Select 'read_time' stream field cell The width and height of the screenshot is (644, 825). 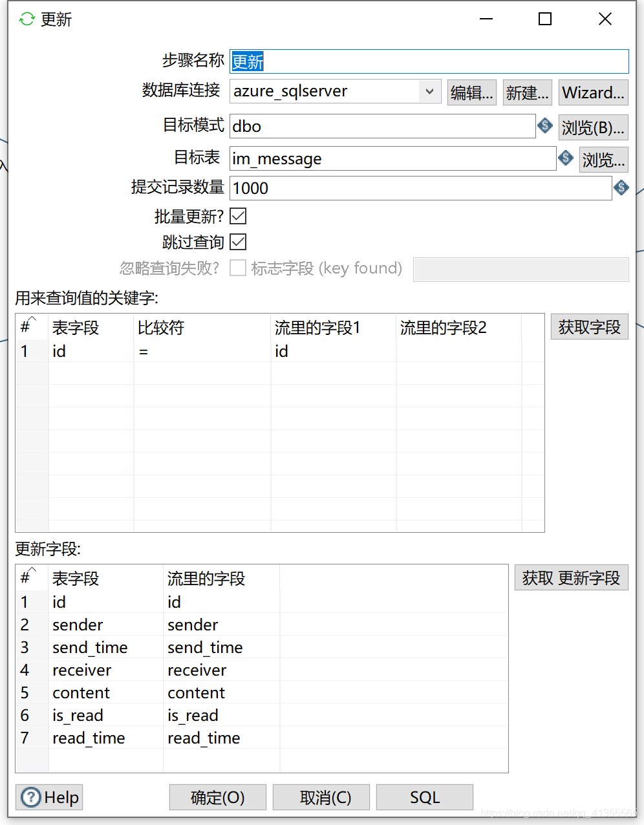[x=222, y=738]
